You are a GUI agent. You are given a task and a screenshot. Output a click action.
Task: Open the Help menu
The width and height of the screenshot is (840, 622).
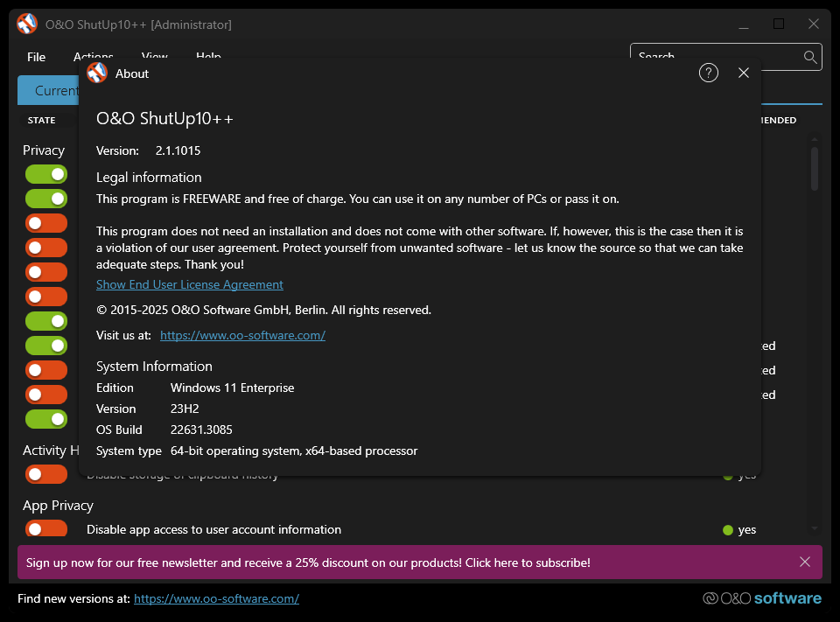point(208,57)
